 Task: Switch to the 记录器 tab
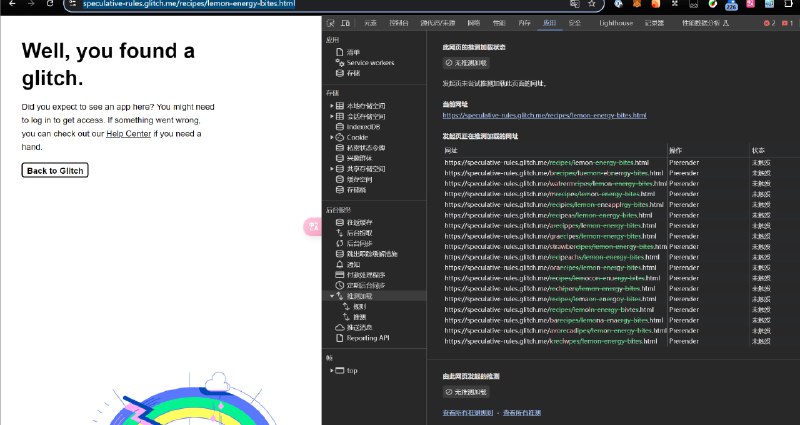[655, 23]
